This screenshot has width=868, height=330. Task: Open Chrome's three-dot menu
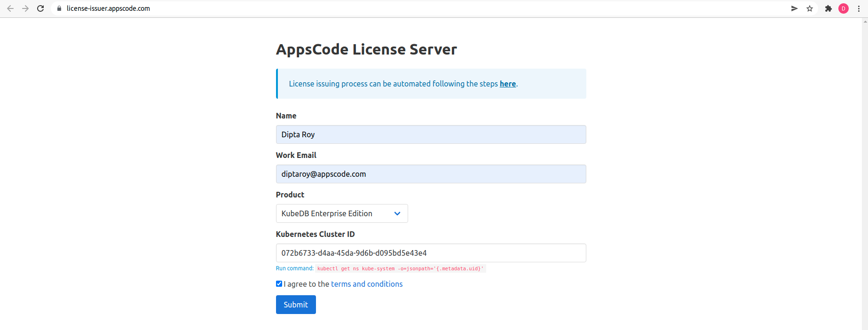[859, 8]
